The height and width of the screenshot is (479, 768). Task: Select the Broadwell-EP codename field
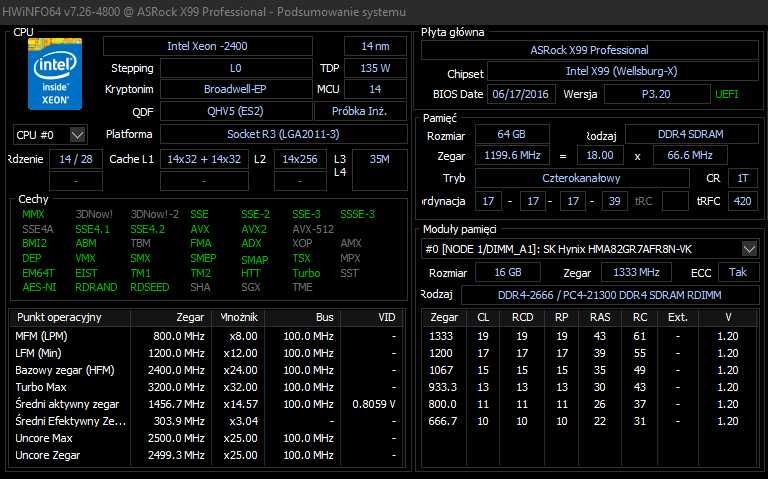pyautogui.click(x=236, y=89)
